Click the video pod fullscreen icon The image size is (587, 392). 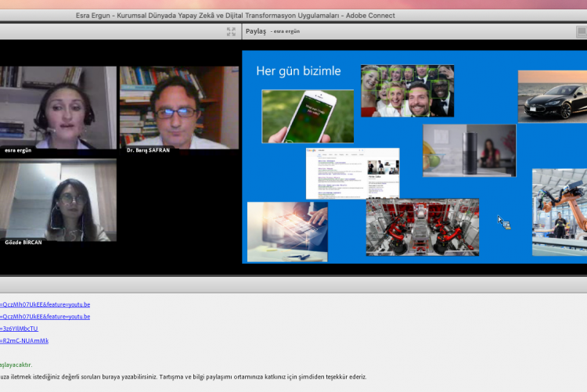(231, 31)
